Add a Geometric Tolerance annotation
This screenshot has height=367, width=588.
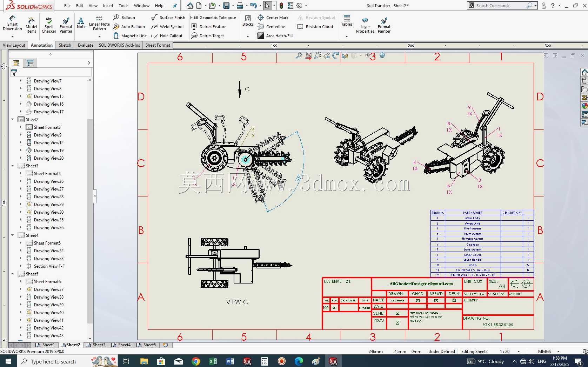213,18
